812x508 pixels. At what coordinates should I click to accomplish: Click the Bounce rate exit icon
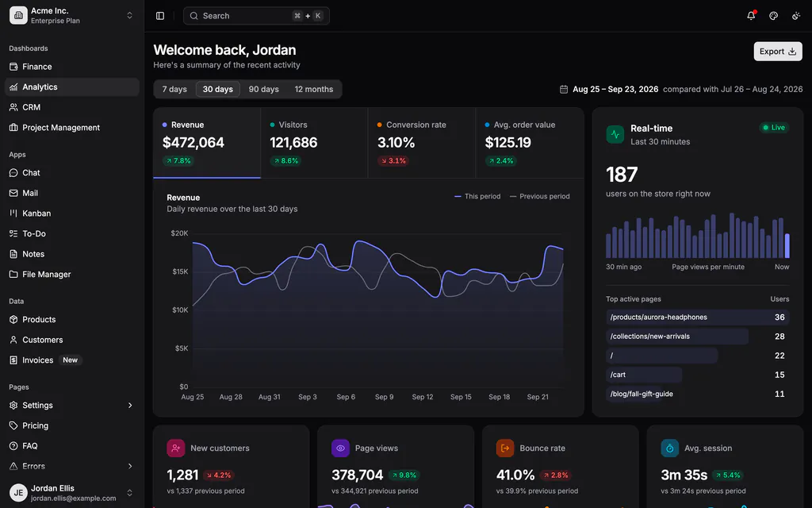[x=505, y=448]
